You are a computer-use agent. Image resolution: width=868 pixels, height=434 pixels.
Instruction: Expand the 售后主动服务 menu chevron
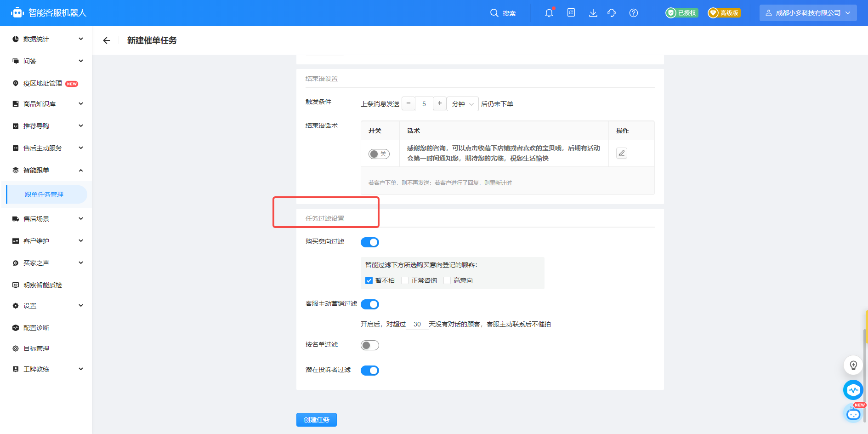click(x=81, y=148)
